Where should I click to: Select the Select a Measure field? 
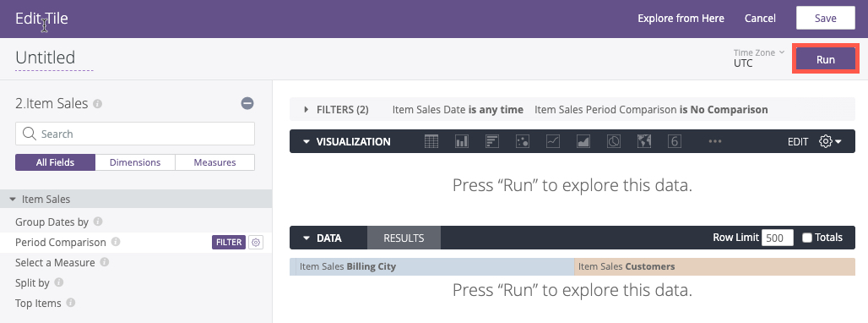[55, 263]
